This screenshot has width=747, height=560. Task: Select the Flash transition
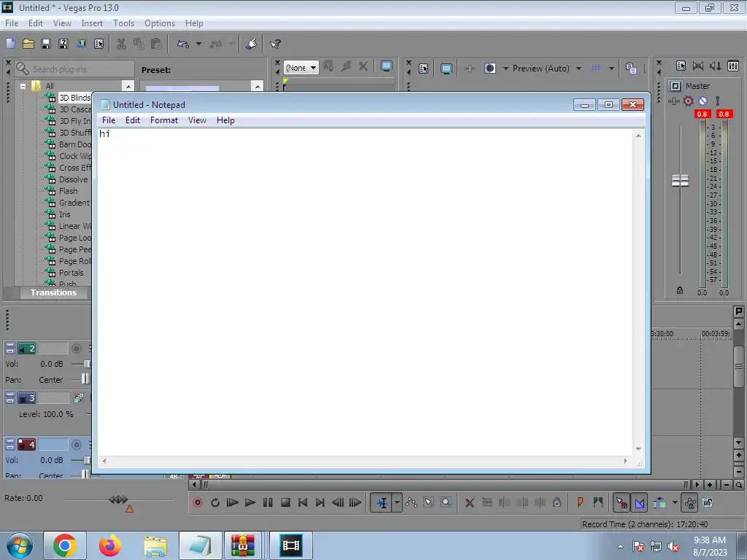[68, 191]
